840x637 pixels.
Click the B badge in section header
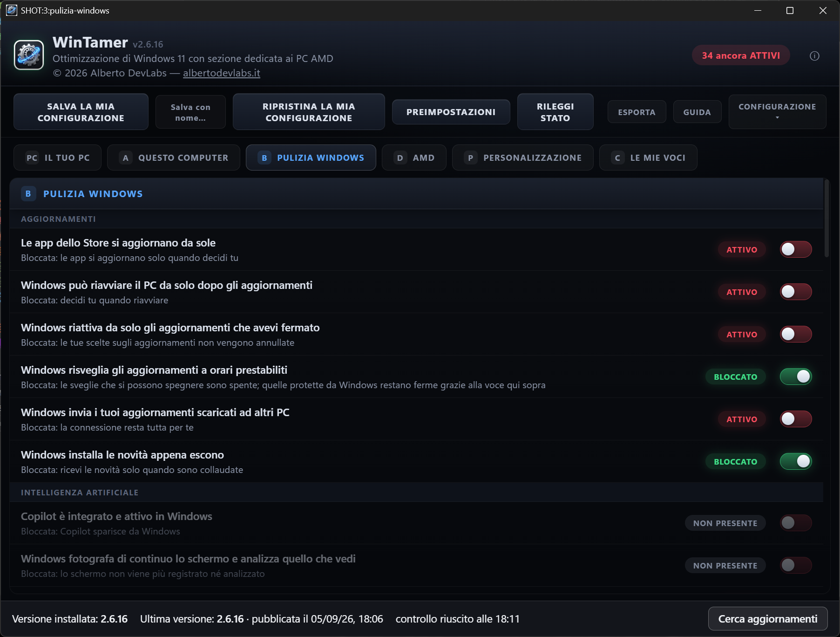28,194
